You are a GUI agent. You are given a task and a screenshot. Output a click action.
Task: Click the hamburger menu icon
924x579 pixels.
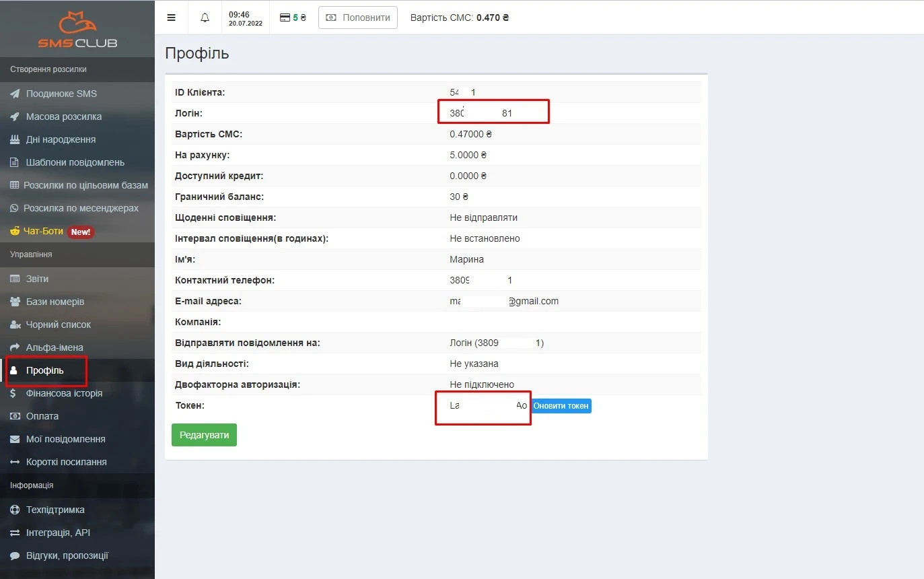pyautogui.click(x=171, y=18)
